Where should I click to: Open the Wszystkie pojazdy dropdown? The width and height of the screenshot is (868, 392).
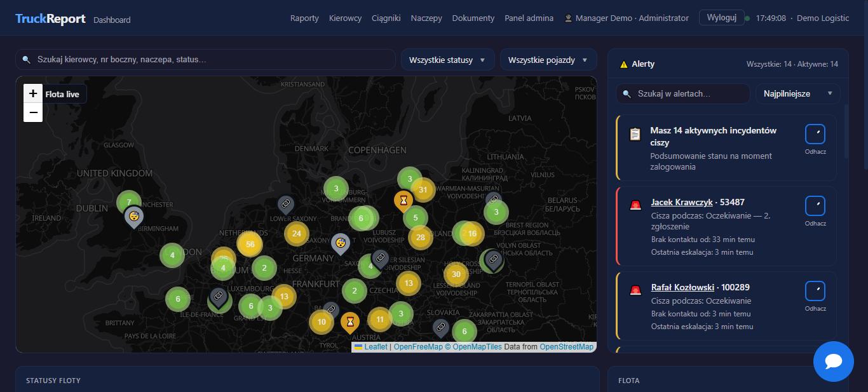click(x=548, y=60)
